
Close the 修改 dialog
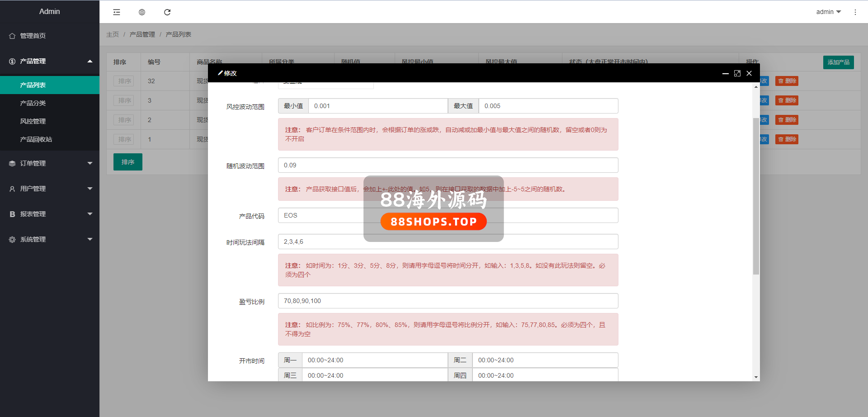[x=749, y=73]
